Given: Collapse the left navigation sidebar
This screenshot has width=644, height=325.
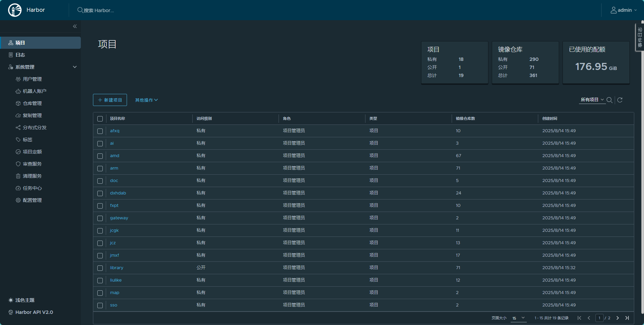Looking at the screenshot, I should pos(75,26).
